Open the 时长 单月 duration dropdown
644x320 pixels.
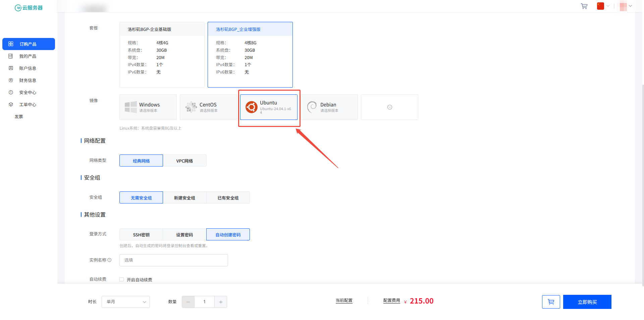pyautogui.click(x=126, y=302)
